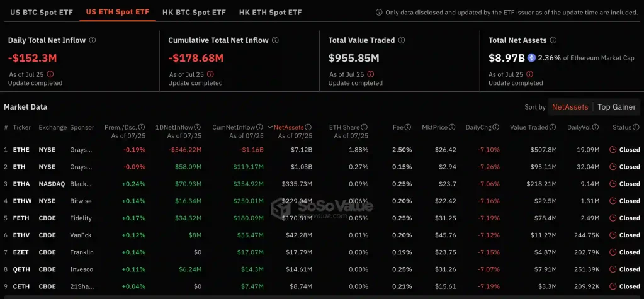Open the HK ETH Spot ETF tab
The height and width of the screenshot is (299, 644).
coord(270,13)
